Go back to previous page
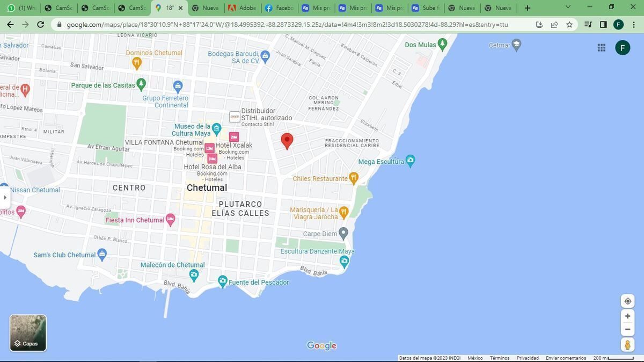Screen dimensions: 644x362 click(10, 25)
